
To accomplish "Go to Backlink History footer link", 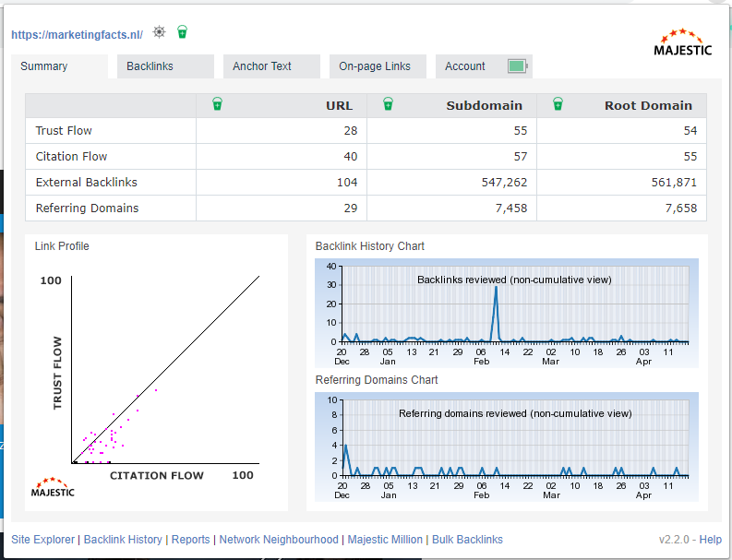I will (x=123, y=540).
